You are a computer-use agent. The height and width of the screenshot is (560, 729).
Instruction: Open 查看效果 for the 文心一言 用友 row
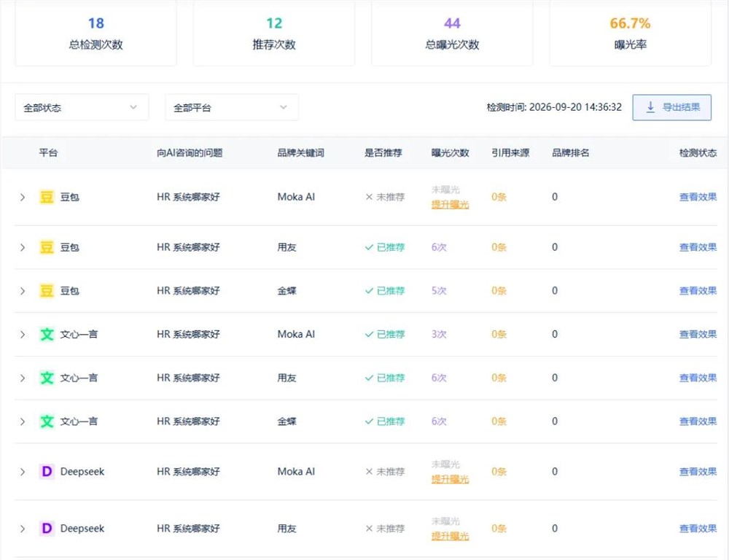[x=698, y=378]
